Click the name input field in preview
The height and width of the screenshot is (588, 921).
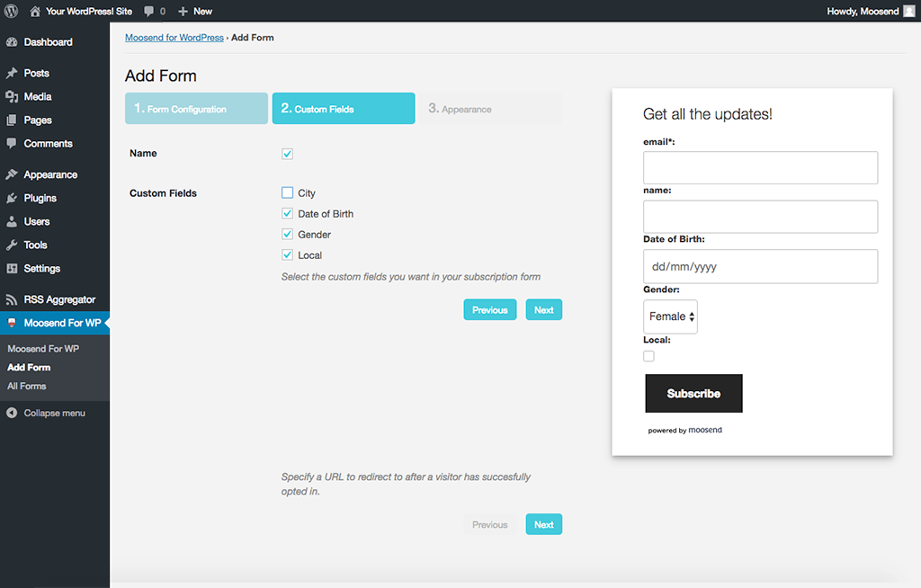761,217
